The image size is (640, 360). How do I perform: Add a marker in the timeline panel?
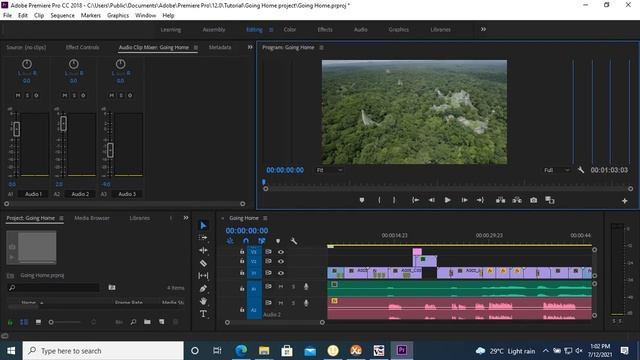tap(278, 241)
